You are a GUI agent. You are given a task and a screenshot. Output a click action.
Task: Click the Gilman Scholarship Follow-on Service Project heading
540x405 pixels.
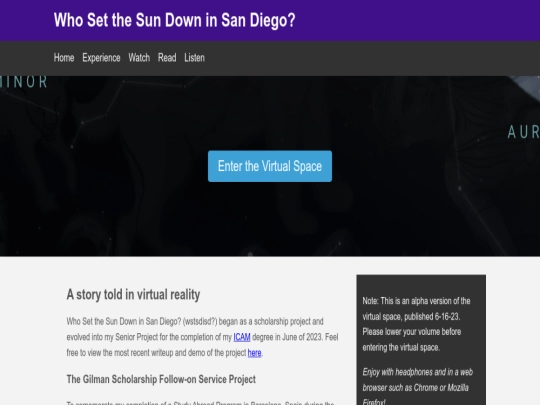161,379
